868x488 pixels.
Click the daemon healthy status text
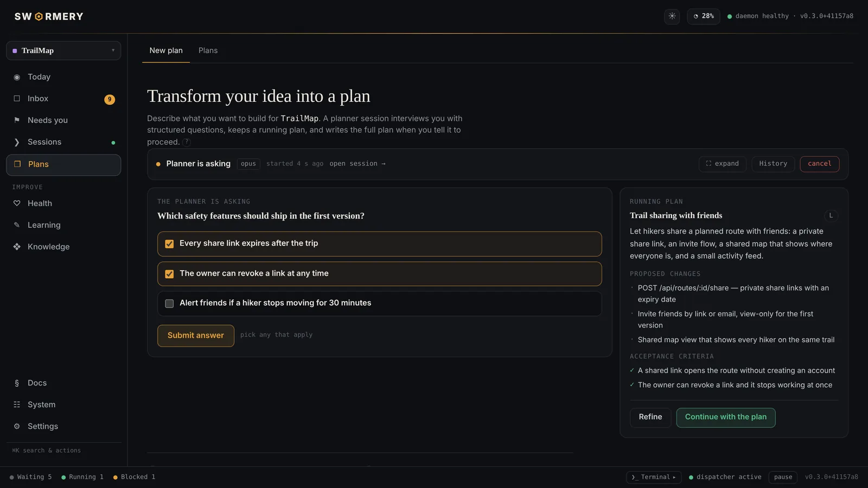coord(762,16)
